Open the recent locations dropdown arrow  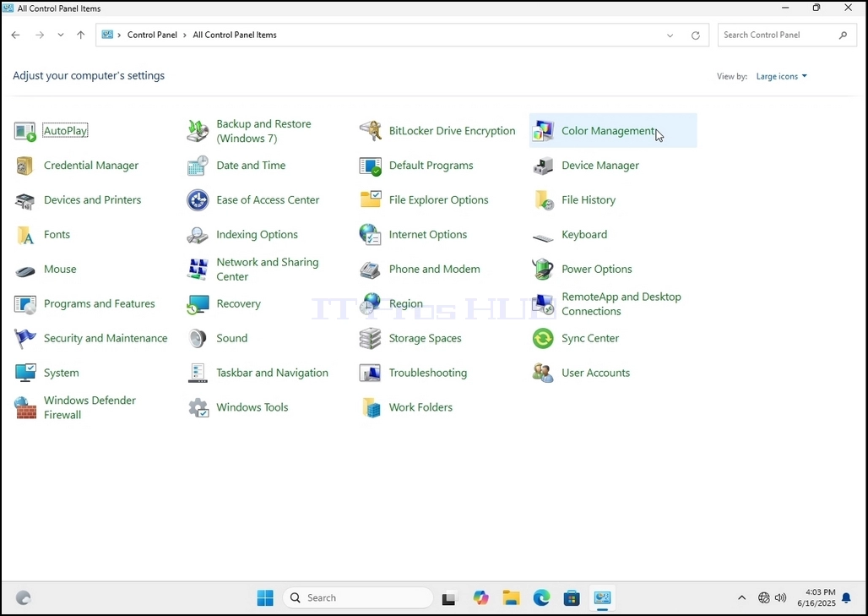click(x=60, y=35)
